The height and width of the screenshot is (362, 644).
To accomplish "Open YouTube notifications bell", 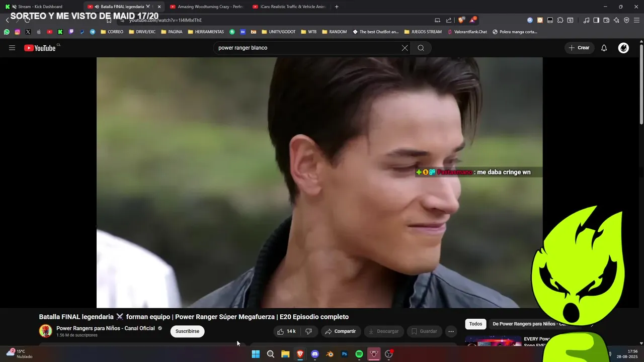I will tap(604, 48).
